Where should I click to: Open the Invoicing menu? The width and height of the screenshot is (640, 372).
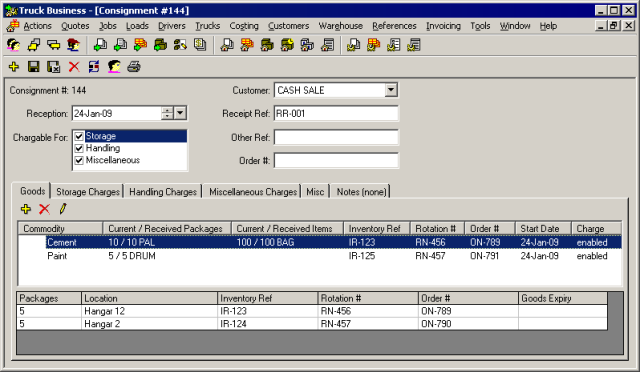443,26
